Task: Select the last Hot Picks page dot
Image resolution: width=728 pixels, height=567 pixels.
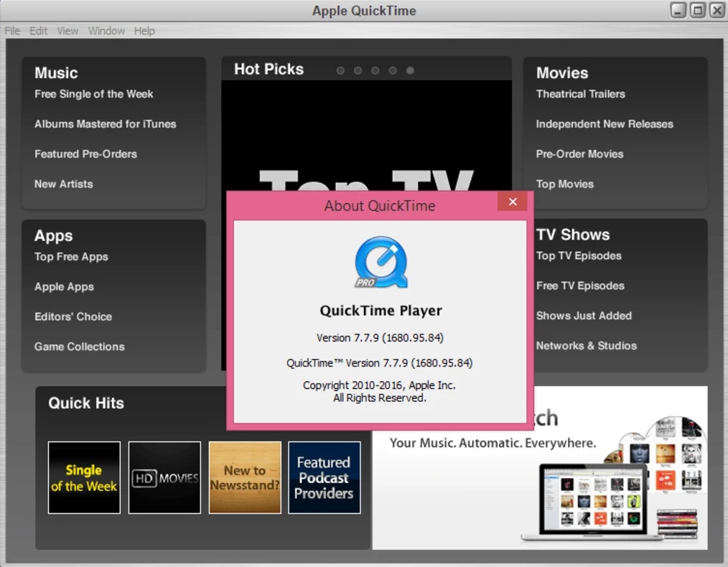Action: click(x=410, y=70)
